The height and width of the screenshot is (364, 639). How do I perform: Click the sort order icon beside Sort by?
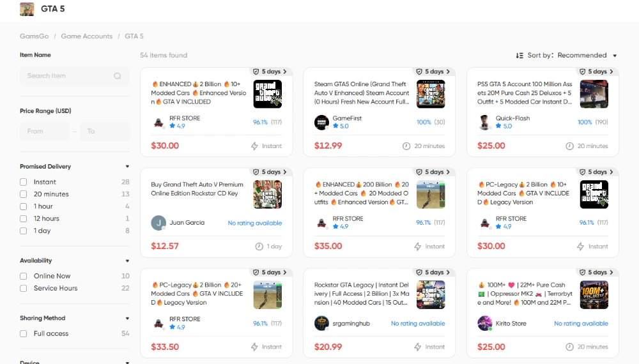coord(520,56)
